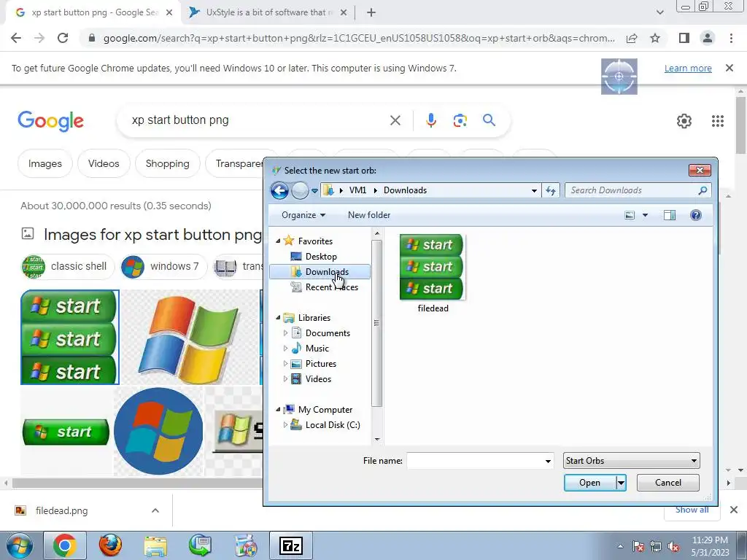
Task: Select the Shopping filter chip
Action: (167, 164)
